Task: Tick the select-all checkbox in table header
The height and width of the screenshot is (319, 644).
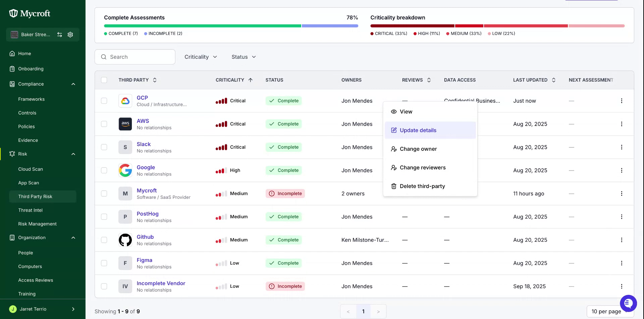Action: [104, 80]
